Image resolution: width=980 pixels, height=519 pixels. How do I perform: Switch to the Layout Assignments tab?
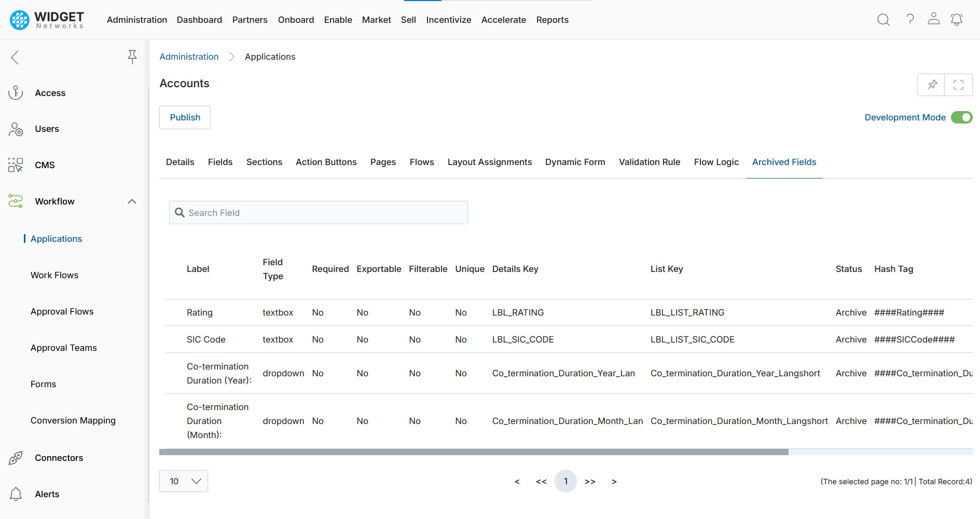pos(490,162)
